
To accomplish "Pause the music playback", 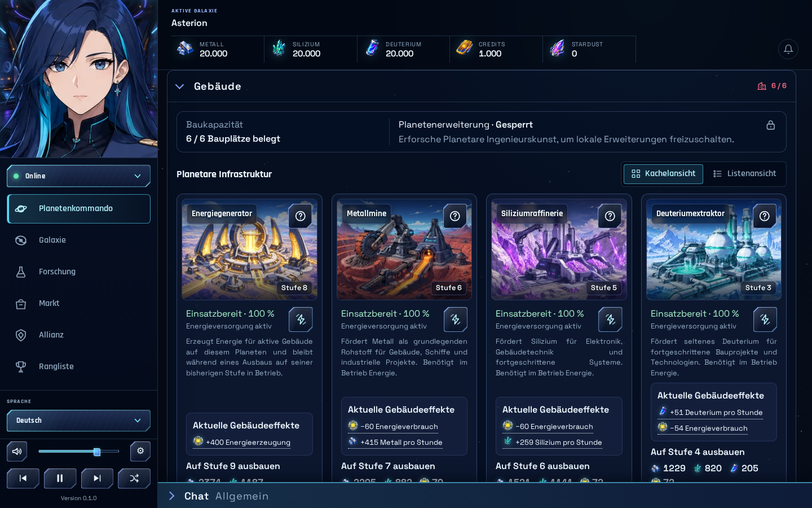I will (x=60, y=478).
